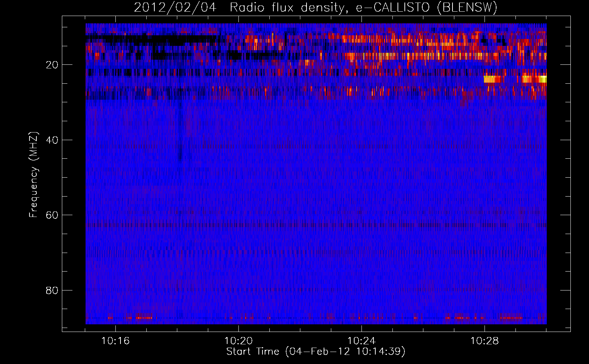
Task: Click the "10:28" time tick label
Action: [x=485, y=341]
